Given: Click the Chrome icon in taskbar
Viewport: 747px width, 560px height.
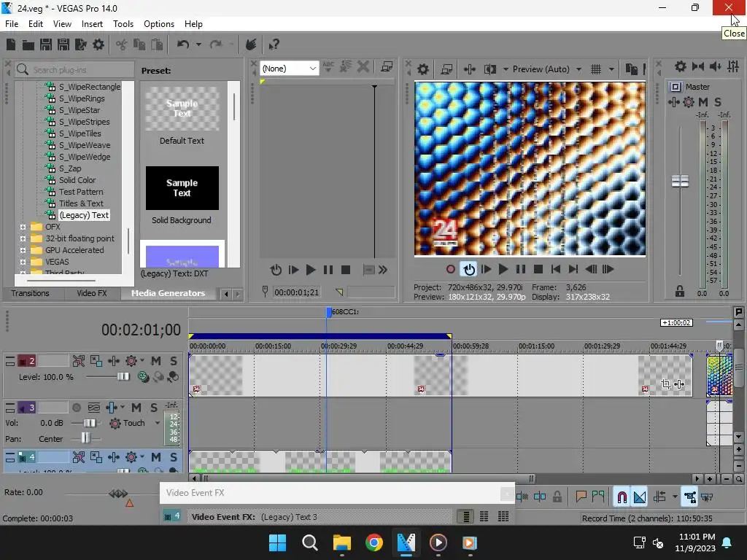Looking at the screenshot, I should [x=374, y=542].
